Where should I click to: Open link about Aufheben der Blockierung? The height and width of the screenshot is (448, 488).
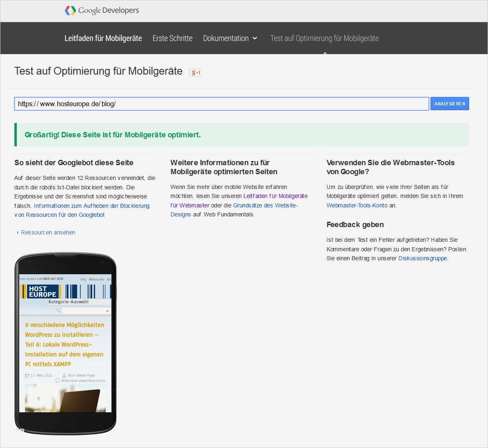[x=82, y=210]
